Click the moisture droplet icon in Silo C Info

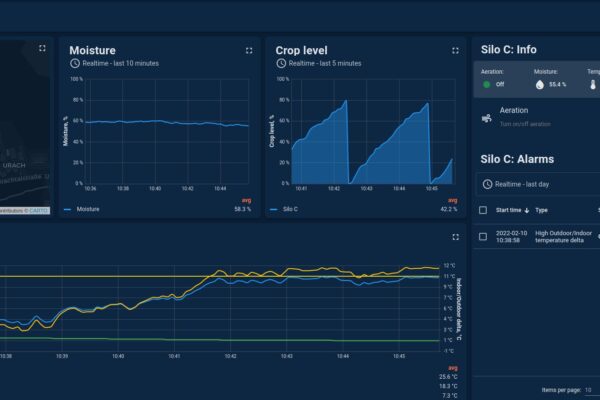541,85
